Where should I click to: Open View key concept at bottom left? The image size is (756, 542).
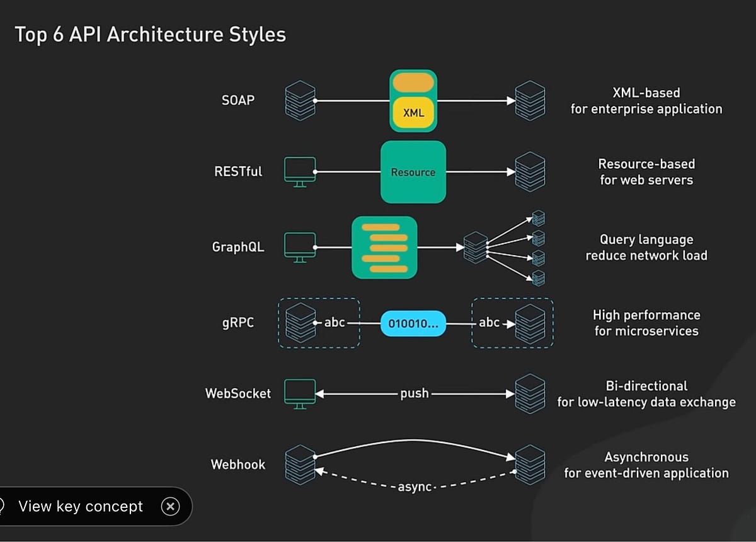[81, 506]
